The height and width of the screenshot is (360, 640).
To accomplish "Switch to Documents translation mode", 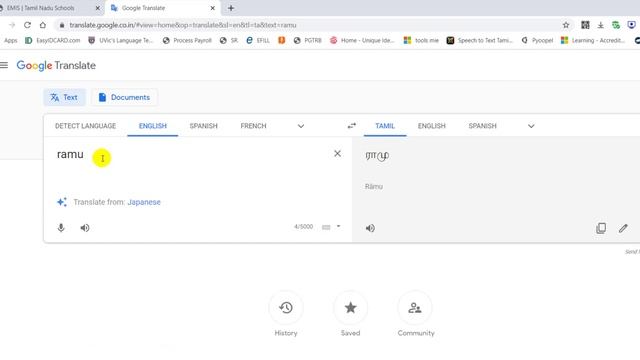I will [x=124, y=97].
